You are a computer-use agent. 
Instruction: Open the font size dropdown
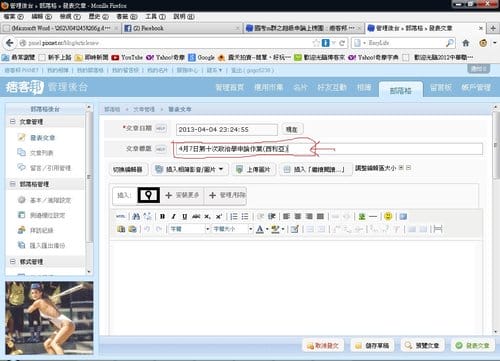(232, 229)
